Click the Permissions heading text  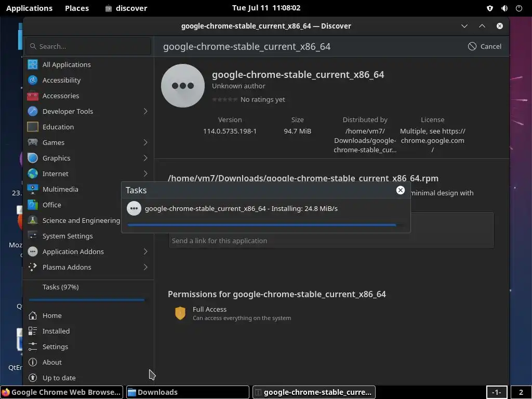tap(277, 294)
